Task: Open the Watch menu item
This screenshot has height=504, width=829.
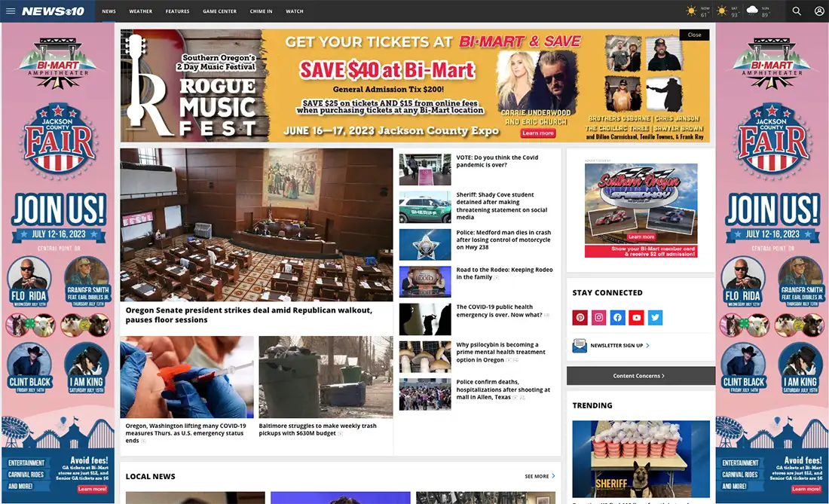Action: [295, 11]
